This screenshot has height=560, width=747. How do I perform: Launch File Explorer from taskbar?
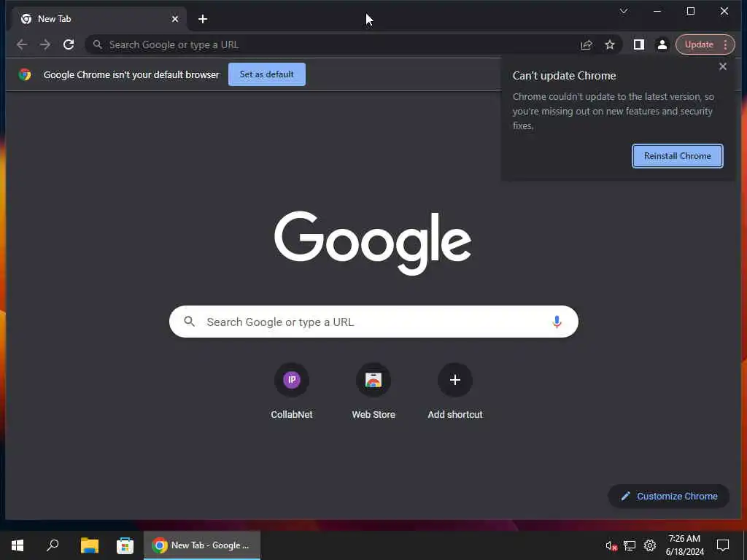pos(90,545)
